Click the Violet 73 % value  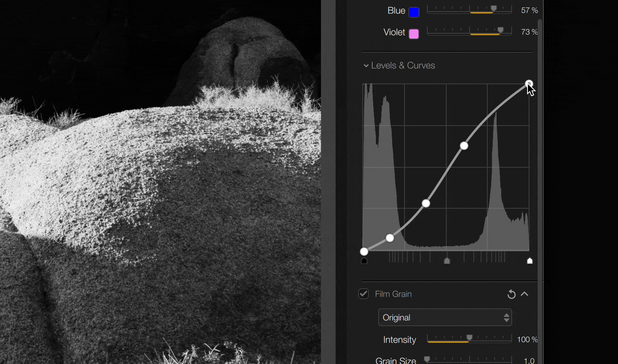coord(529,32)
